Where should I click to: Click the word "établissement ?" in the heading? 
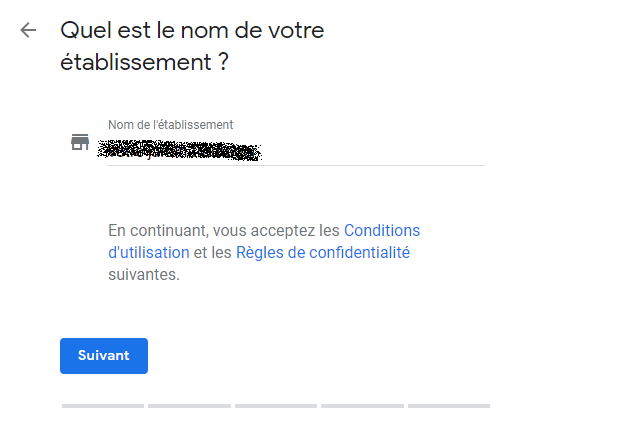(145, 62)
